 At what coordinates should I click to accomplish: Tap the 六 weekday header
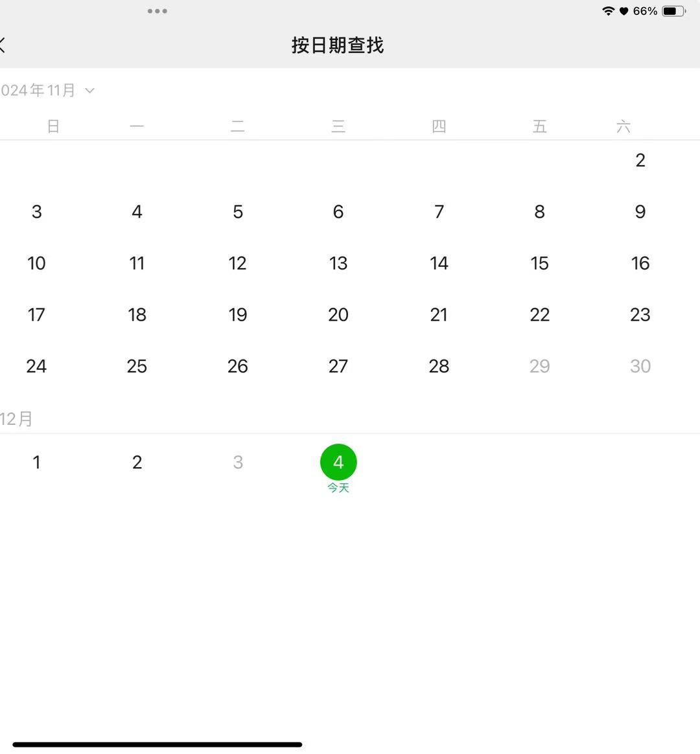pos(624,126)
